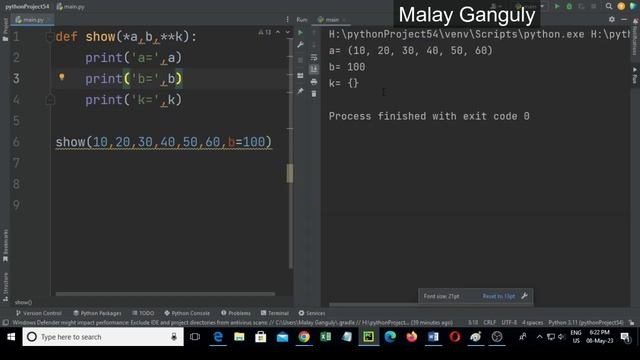
Task: Click the CRLF line separator in status bar
Action: tap(489, 322)
